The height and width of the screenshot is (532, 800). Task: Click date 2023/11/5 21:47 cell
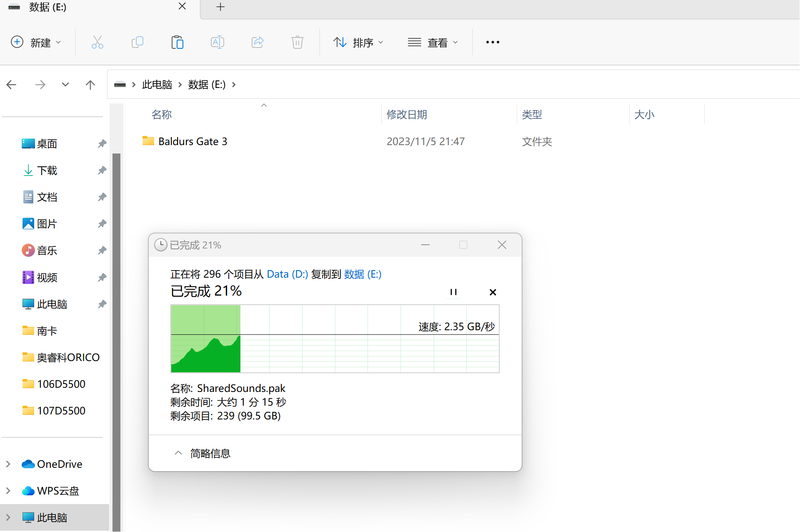(x=426, y=141)
